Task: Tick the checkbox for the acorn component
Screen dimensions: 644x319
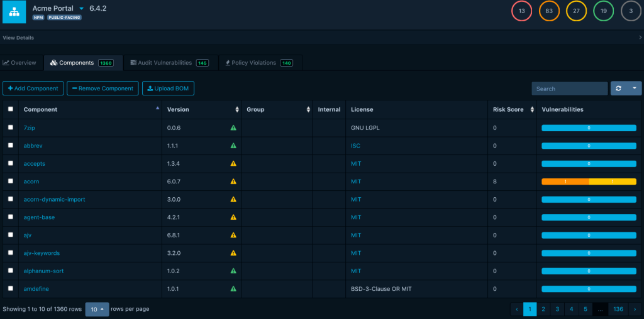Action: (x=10, y=181)
